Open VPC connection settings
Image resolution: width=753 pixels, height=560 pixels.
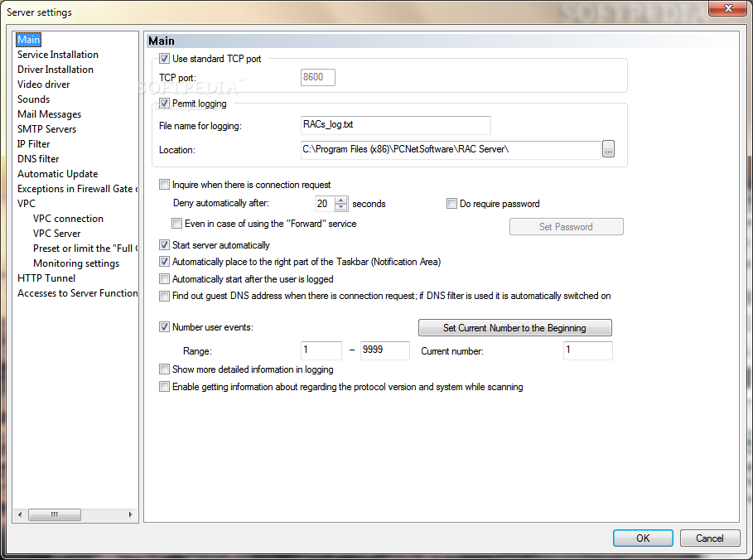click(x=68, y=219)
